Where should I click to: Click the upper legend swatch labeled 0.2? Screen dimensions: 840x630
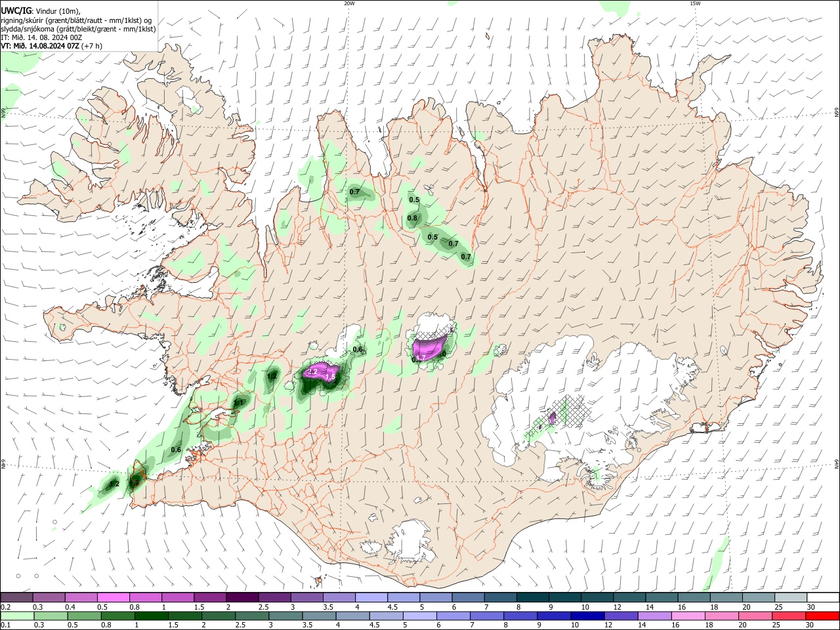16,597
